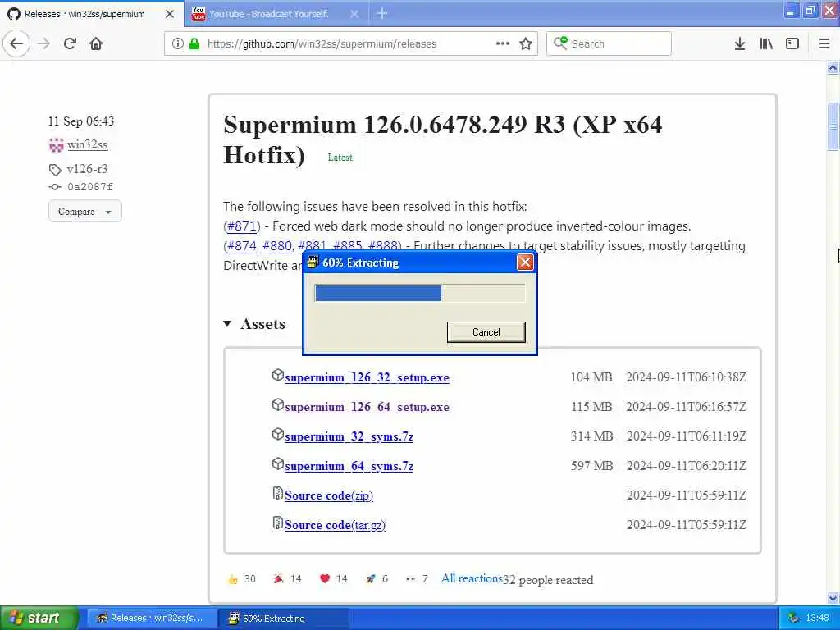The height and width of the screenshot is (630, 840).
Task: Click package icon for supermium_64_syms.7z
Action: 277,463
